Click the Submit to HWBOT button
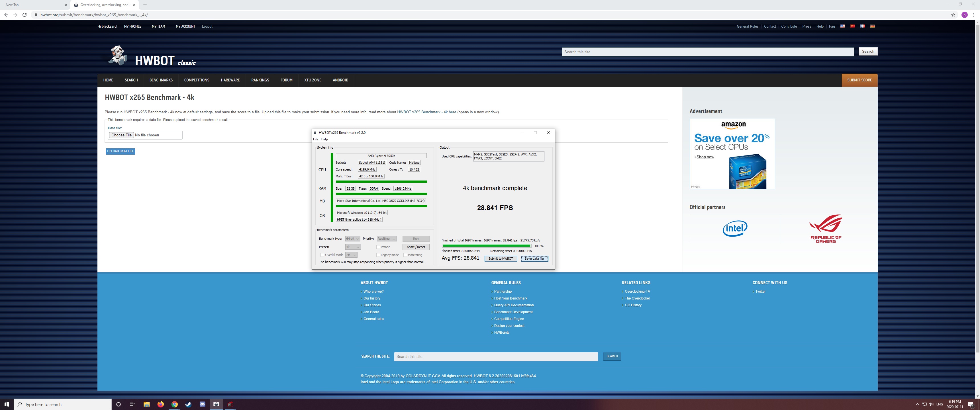The image size is (980, 410). coord(501,259)
